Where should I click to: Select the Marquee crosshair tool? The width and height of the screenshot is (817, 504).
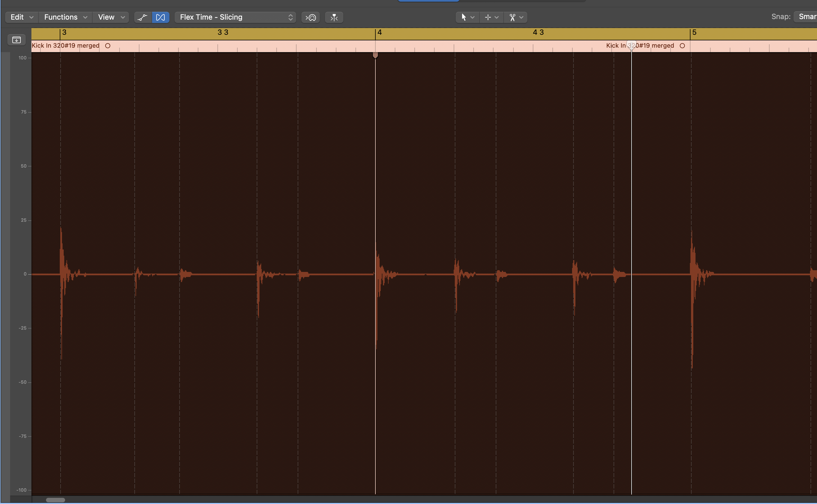[488, 17]
